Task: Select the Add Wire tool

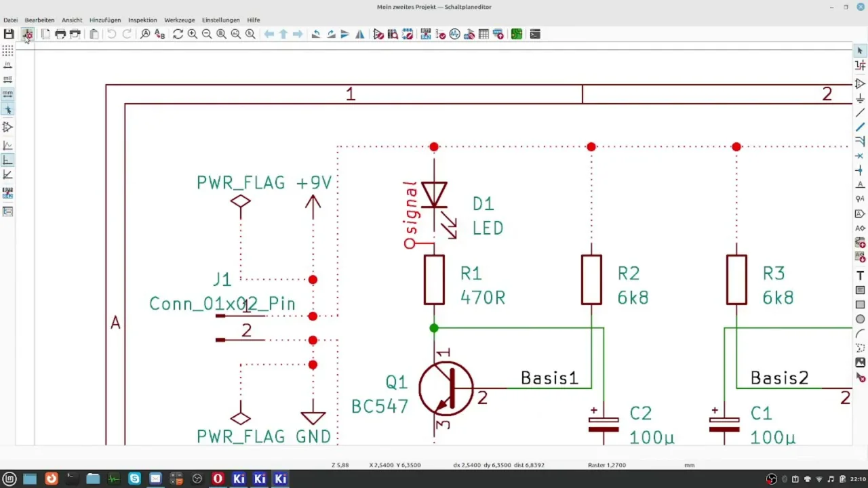Action: pos(860,113)
